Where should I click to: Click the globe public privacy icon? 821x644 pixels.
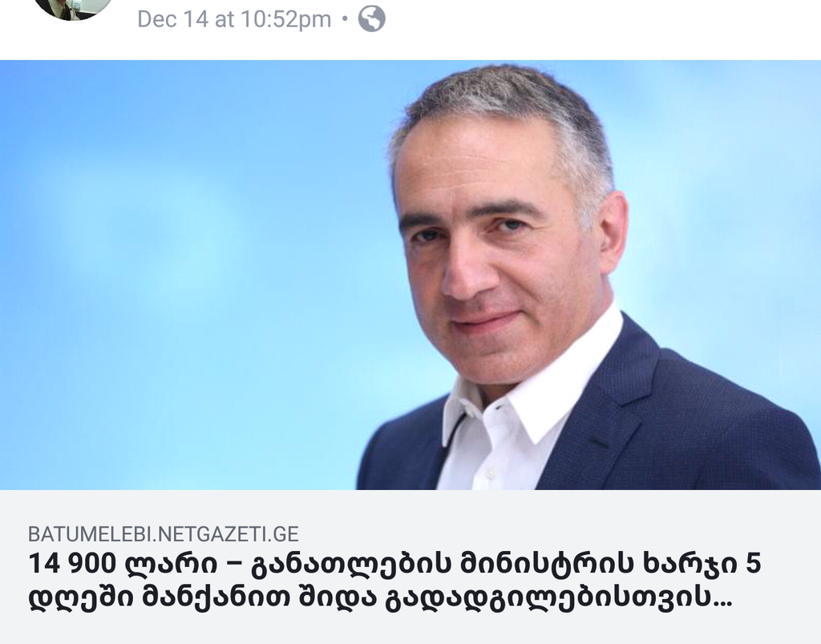[x=372, y=19]
